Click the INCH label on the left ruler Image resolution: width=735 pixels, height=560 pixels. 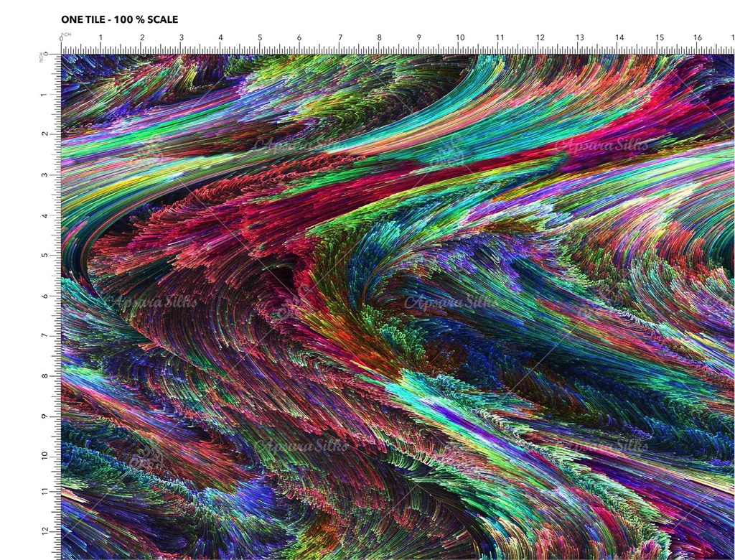click(x=42, y=57)
